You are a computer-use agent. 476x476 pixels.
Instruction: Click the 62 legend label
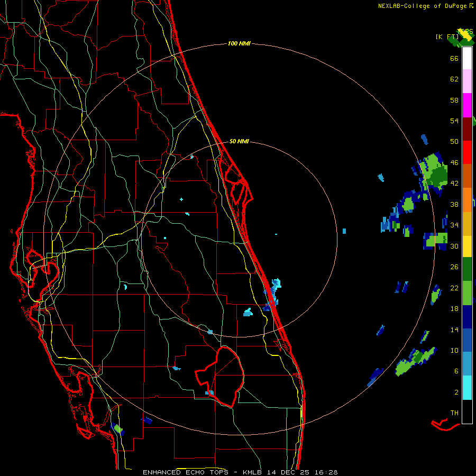tap(454, 79)
